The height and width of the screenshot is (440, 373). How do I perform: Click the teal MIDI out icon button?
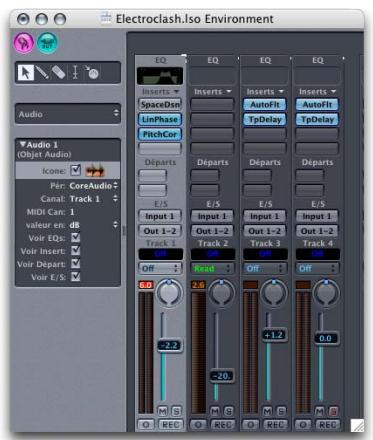47,43
